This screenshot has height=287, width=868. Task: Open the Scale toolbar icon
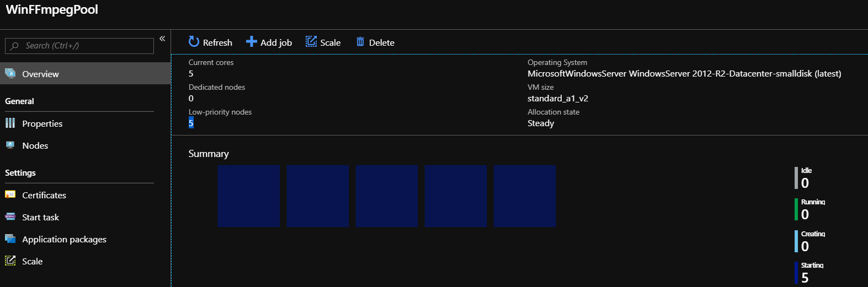[x=311, y=42]
